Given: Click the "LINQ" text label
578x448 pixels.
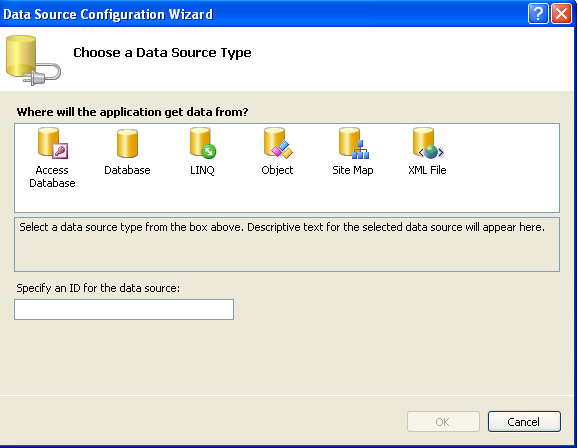Looking at the screenshot, I should point(202,170).
